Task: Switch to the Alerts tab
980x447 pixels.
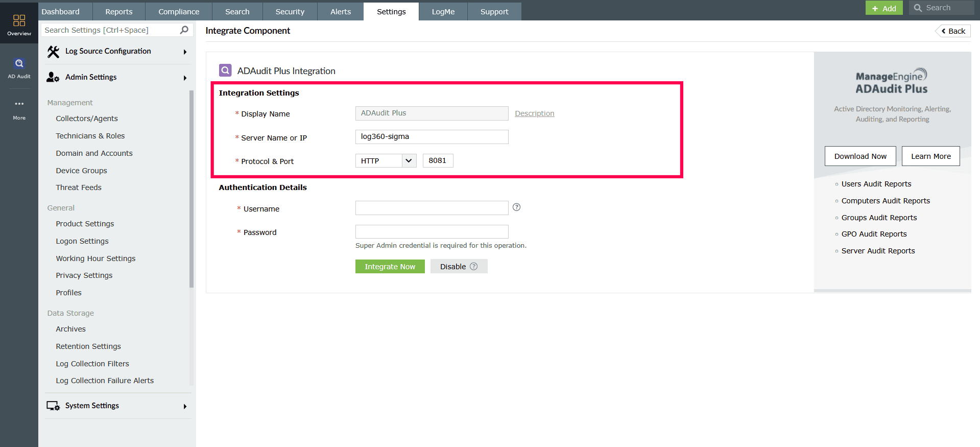Action: coord(341,11)
